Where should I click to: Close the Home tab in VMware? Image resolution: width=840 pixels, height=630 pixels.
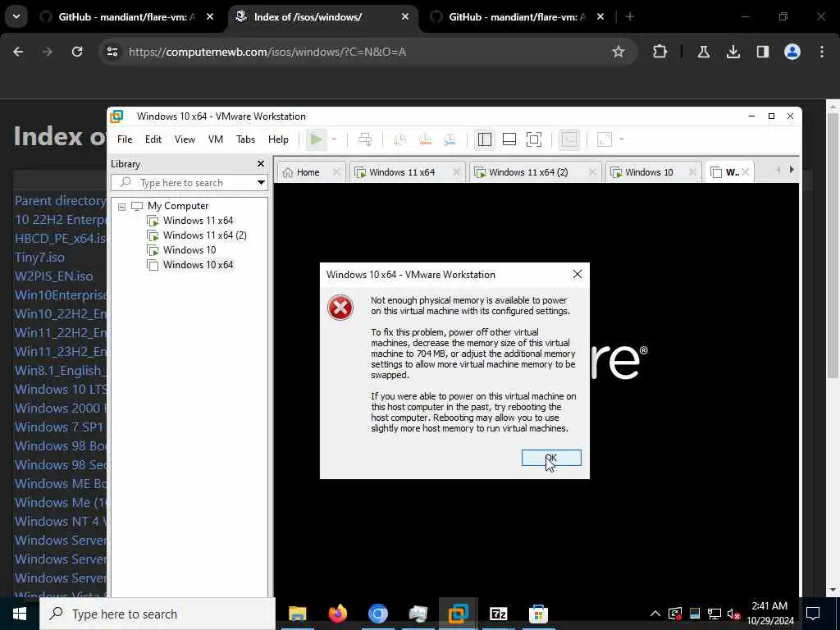[x=336, y=172]
